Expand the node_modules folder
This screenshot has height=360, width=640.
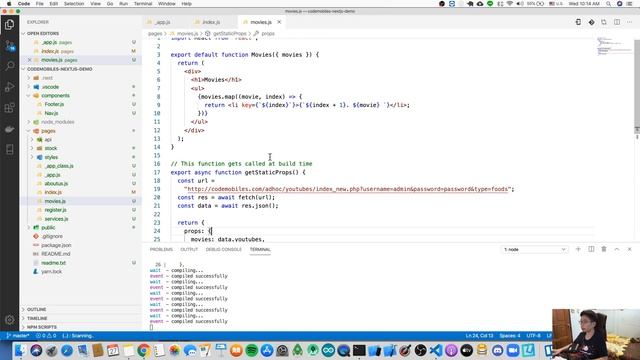[x=58, y=122]
